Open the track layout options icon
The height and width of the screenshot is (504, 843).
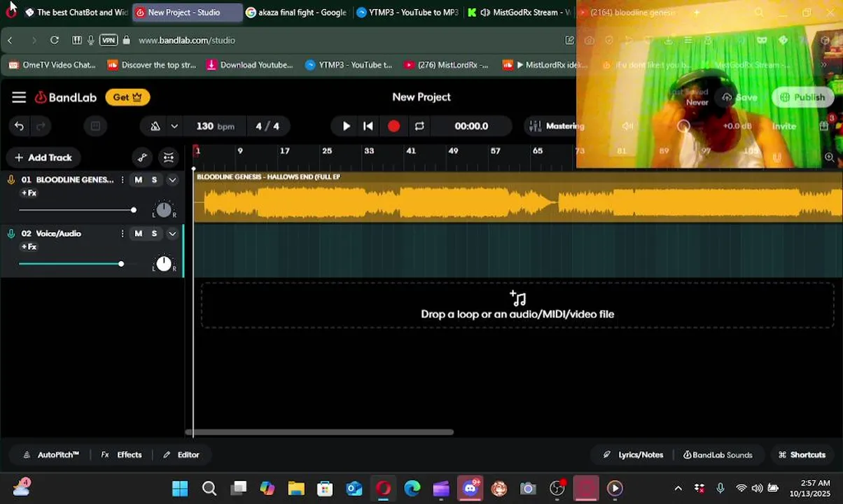[169, 157]
